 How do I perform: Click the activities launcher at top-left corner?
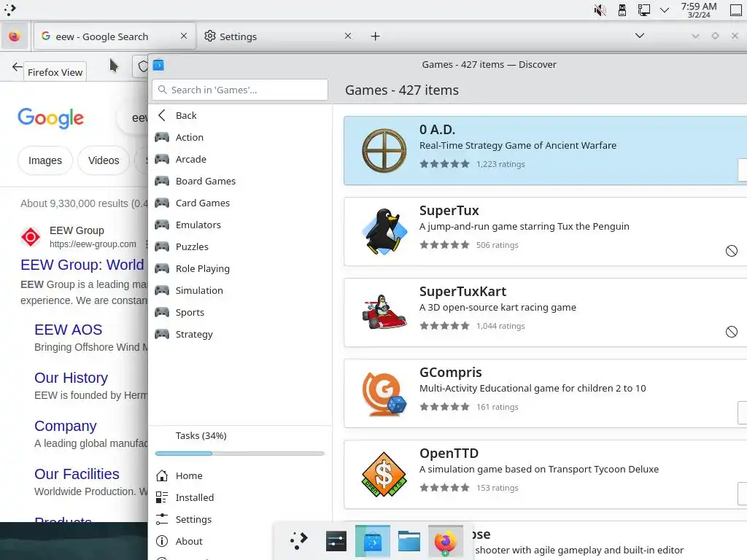(x=9, y=10)
